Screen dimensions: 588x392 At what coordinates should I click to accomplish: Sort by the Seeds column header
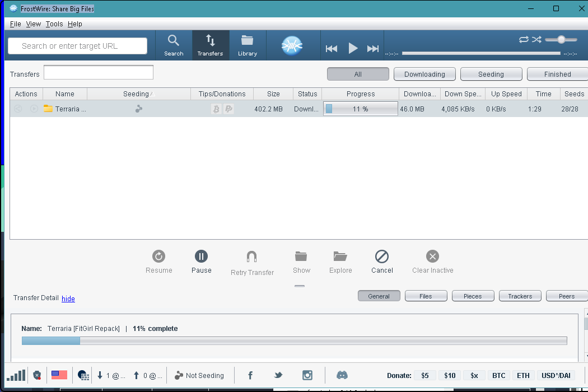click(574, 94)
